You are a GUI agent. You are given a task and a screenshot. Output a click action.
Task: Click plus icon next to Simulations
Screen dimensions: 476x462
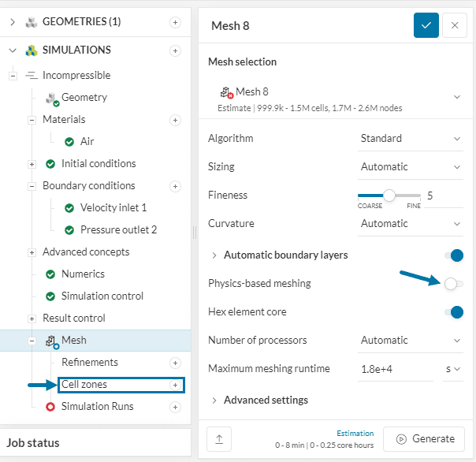tap(175, 50)
